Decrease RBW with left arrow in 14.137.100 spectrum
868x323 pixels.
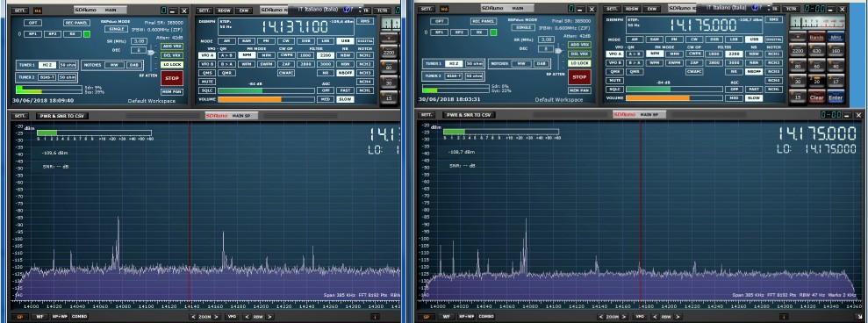pos(246,316)
